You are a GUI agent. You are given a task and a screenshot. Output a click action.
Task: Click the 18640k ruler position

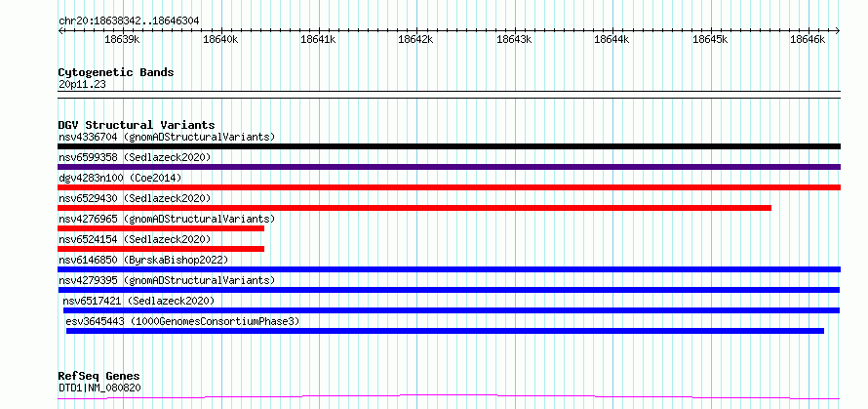click(x=220, y=39)
